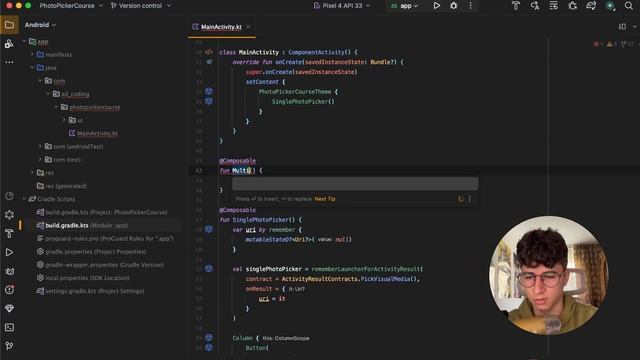The height and width of the screenshot is (360, 640).
Task: Open the completion popup options menu
Action: coord(470,199)
